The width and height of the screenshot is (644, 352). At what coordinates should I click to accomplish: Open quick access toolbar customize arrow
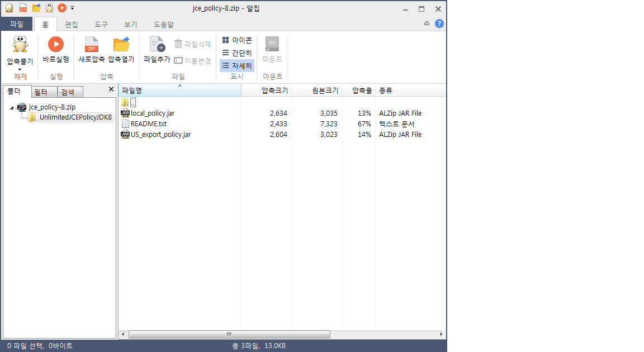click(72, 8)
